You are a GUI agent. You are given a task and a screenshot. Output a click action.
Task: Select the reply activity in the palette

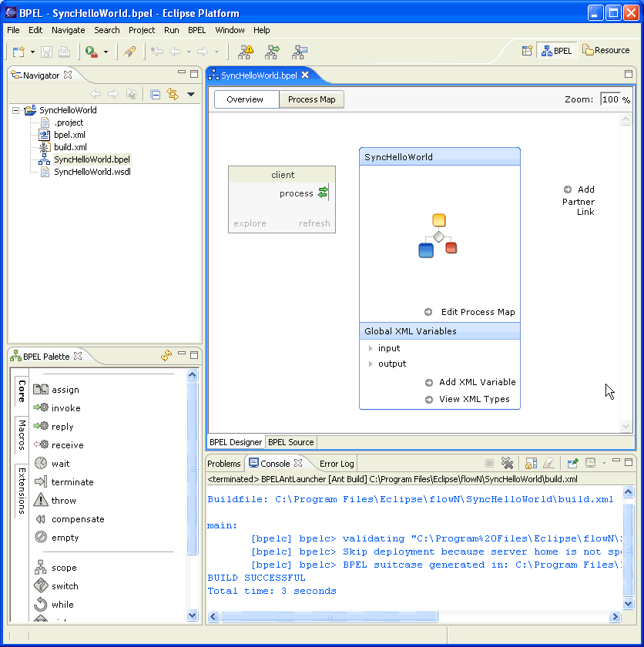54,427
